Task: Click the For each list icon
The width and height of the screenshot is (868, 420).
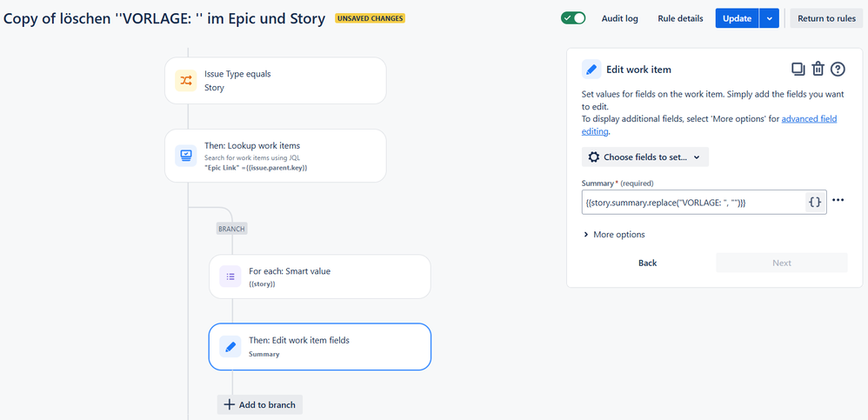Action: 230,277
